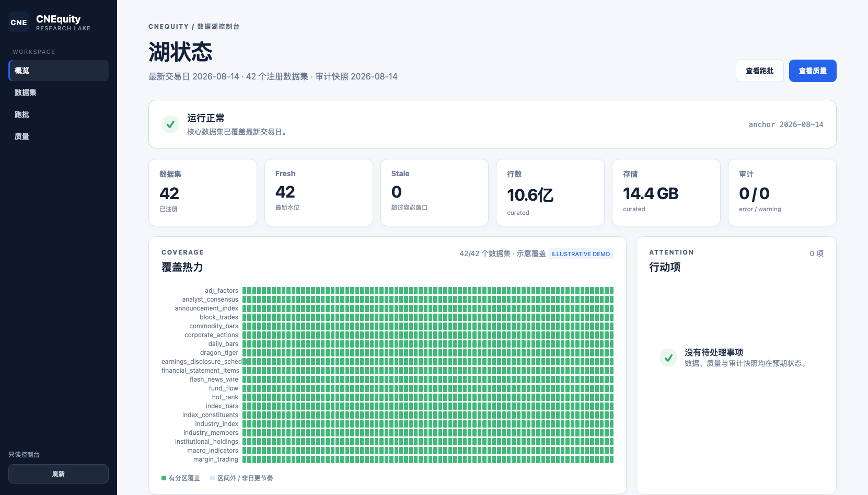Click the block_trades row label

219,317
